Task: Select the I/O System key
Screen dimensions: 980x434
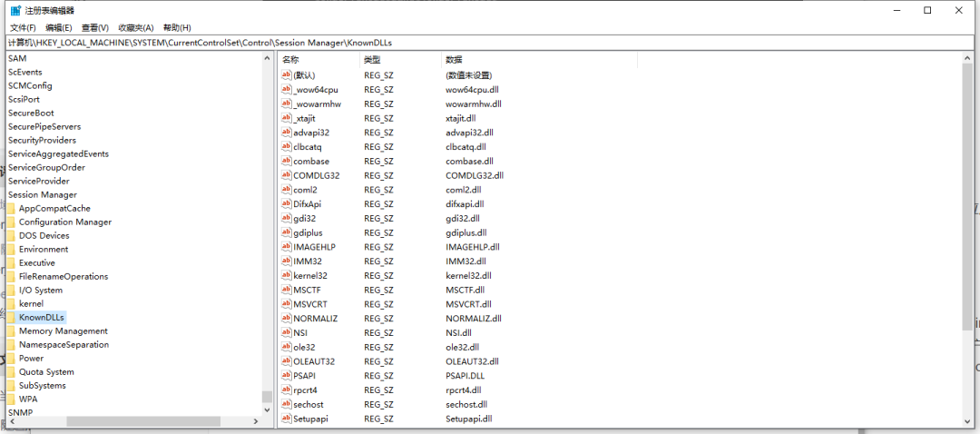Action: 41,291
